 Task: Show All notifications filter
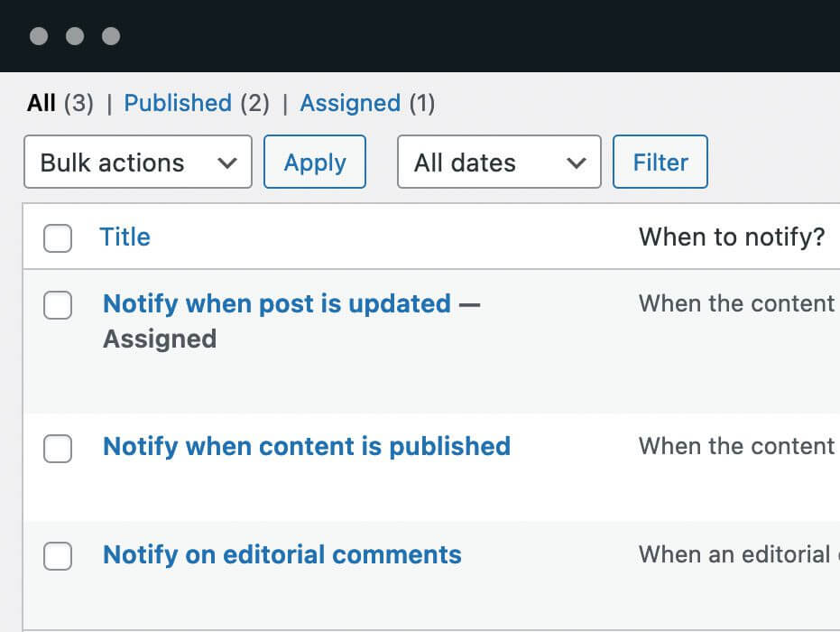click(42, 103)
